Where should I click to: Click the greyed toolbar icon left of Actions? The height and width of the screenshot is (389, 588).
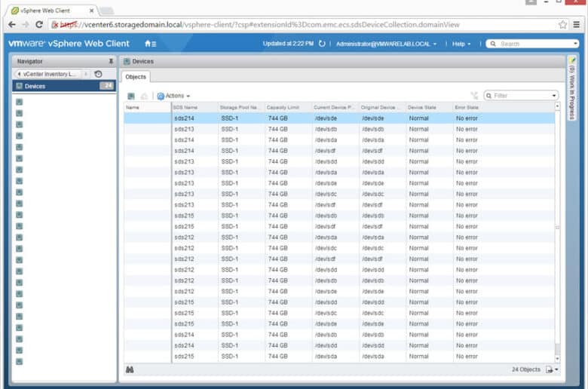(144, 96)
